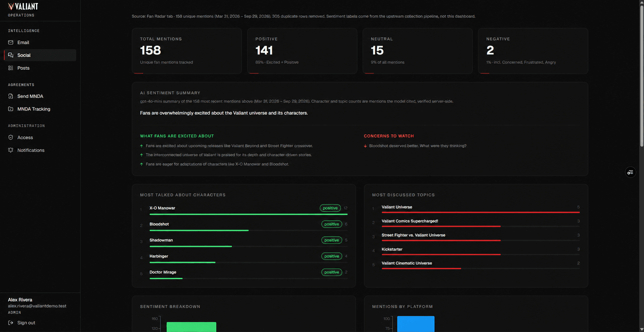This screenshot has width=644, height=332.
Task: Click 'Valiant Universe' topic name
Action: (397, 207)
